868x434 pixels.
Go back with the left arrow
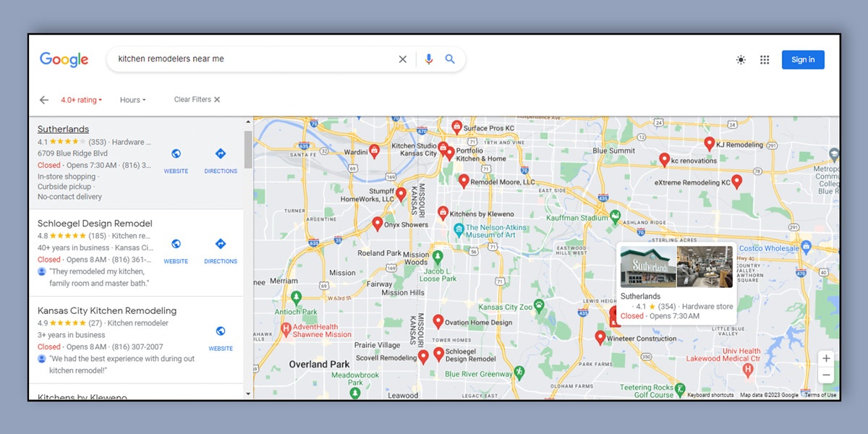(44, 100)
